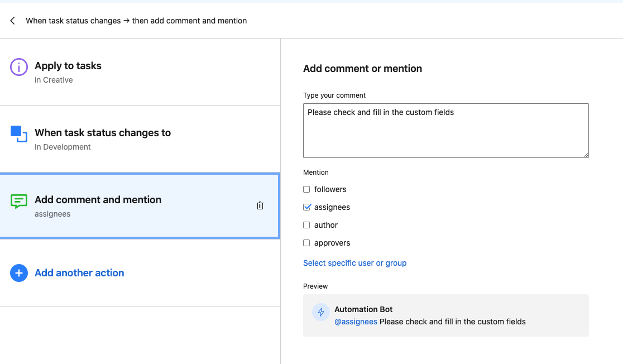Screen dimensions: 623x364
Task: Uncheck the assignees mention checkbox
Action: pyautogui.click(x=306, y=207)
